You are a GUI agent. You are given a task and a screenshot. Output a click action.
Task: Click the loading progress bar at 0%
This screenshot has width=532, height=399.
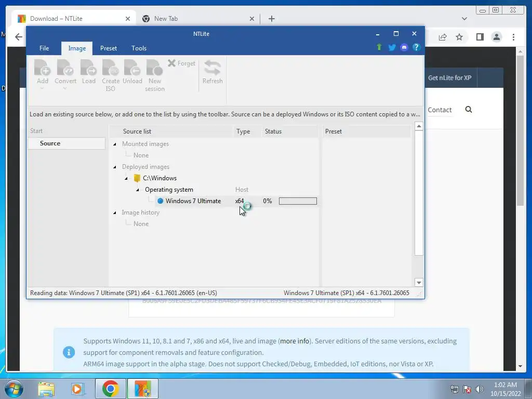[298, 201]
